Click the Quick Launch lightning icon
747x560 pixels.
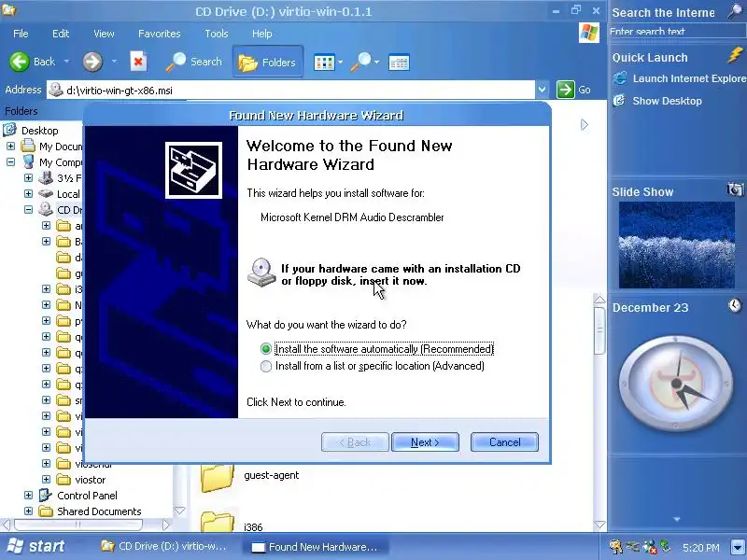pyautogui.click(x=736, y=56)
